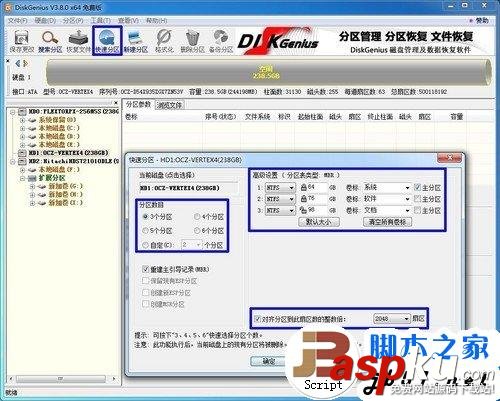Collapse the 扩展分区 tree node

tap(22, 178)
